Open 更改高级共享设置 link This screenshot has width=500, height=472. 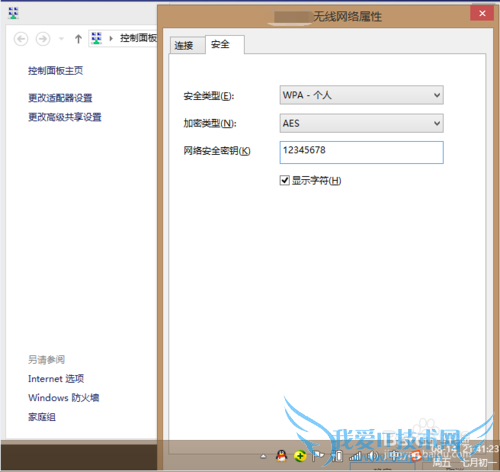point(65,117)
